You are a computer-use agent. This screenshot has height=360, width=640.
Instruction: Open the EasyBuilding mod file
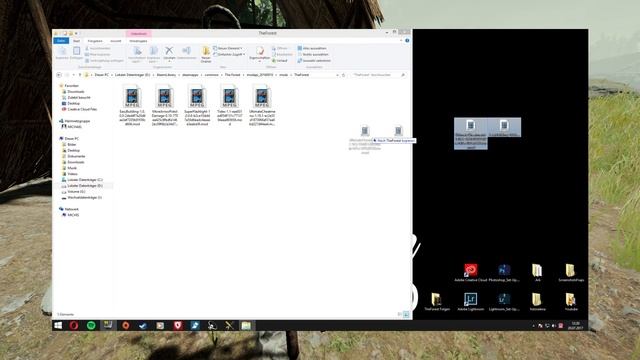click(132, 105)
